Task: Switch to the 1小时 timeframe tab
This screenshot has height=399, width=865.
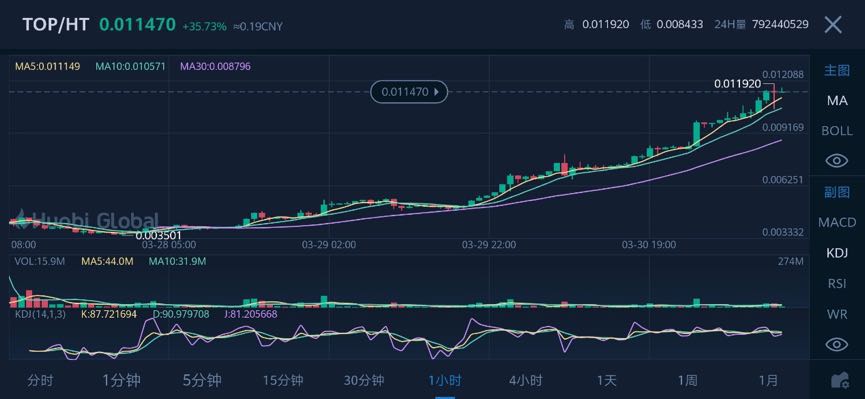Action: pos(445,380)
